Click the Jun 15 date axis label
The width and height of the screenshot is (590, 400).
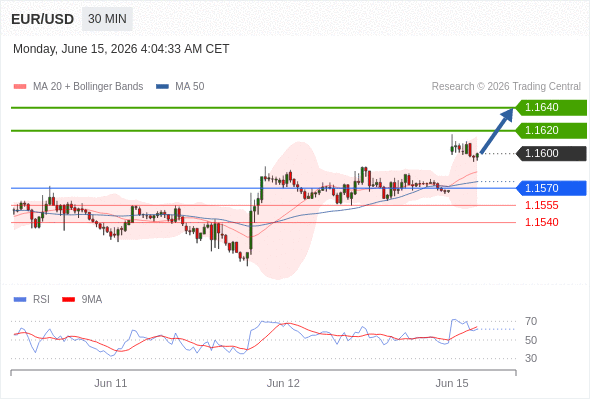click(x=452, y=383)
